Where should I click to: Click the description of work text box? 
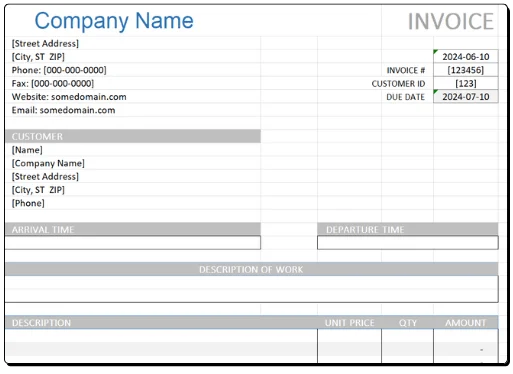(x=252, y=289)
